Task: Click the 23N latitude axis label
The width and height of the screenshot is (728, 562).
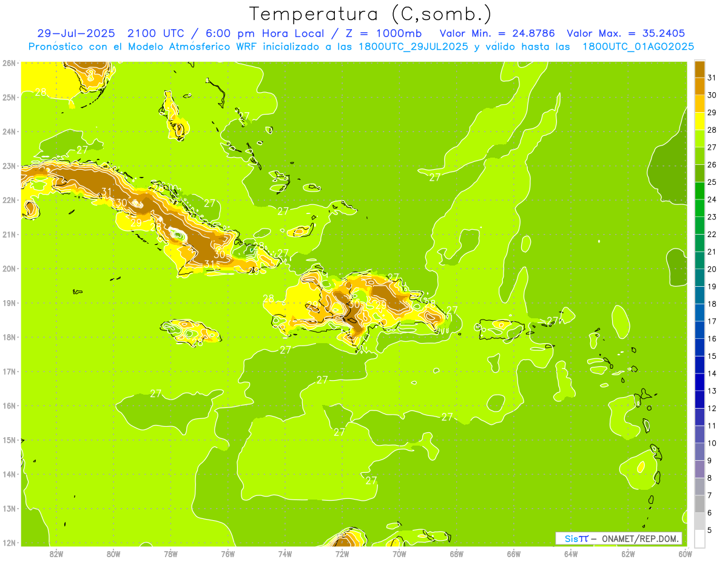Action: point(9,166)
